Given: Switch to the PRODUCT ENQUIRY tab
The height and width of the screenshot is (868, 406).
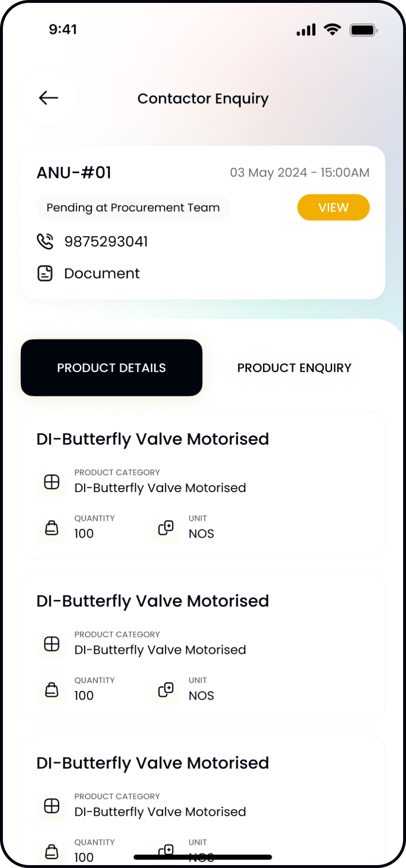Looking at the screenshot, I should pyautogui.click(x=294, y=368).
